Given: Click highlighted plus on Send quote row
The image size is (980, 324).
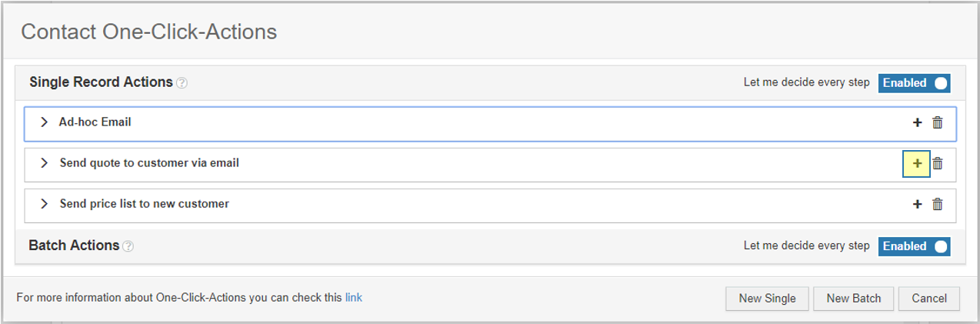Looking at the screenshot, I should tap(916, 163).
